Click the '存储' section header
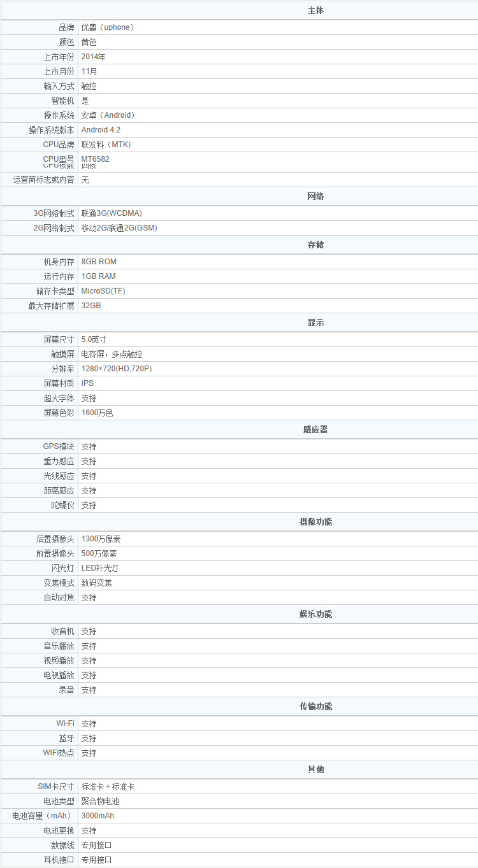478x868 pixels. click(x=315, y=245)
